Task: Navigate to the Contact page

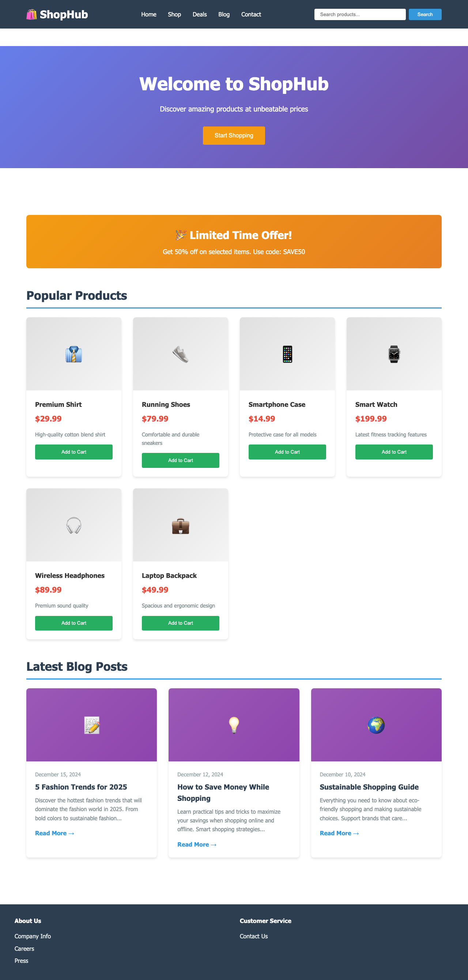Action: coord(251,14)
